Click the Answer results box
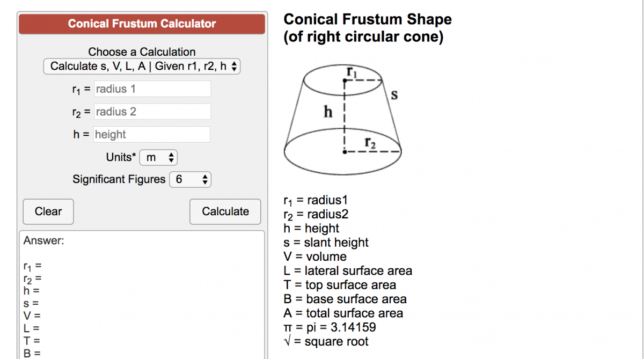Viewport: 644px width, 359px height. [x=142, y=294]
